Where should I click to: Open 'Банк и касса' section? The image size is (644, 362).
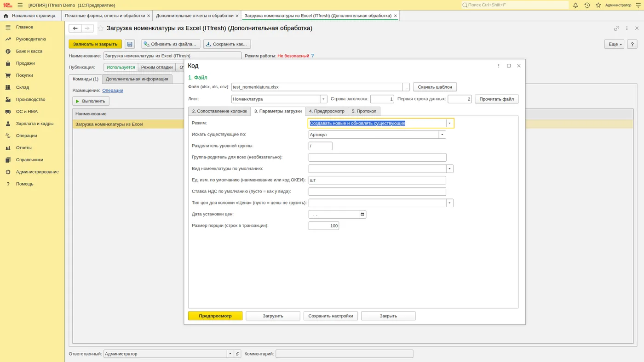pos(29,51)
